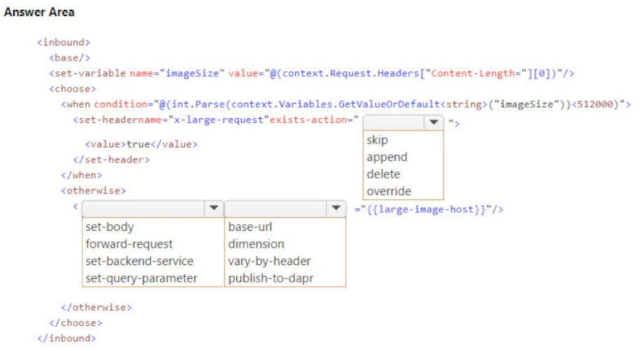Image resolution: width=644 pixels, height=351 pixels.
Task: Select base-url attribute option
Action: click(250, 227)
